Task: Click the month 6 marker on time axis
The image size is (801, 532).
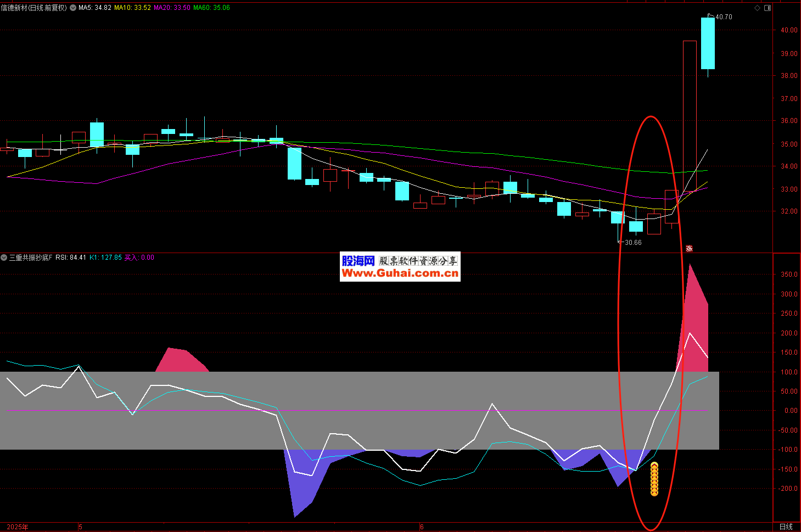Action: (x=422, y=527)
